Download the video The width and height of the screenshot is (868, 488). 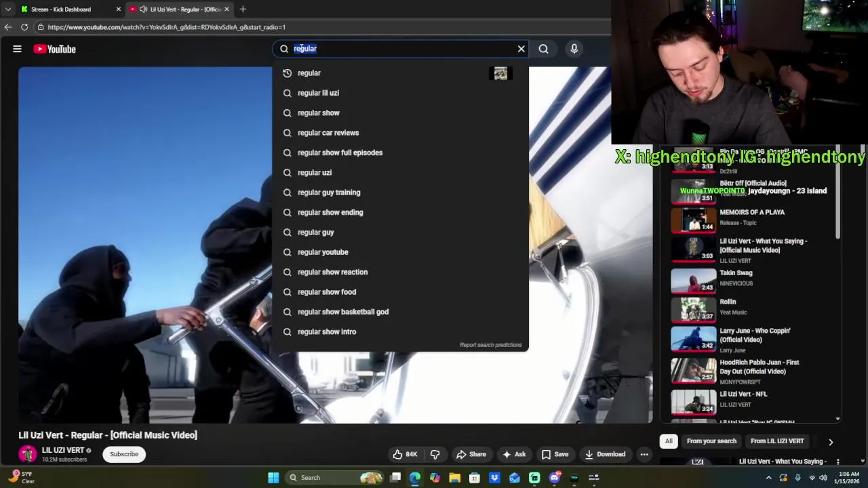(x=606, y=454)
